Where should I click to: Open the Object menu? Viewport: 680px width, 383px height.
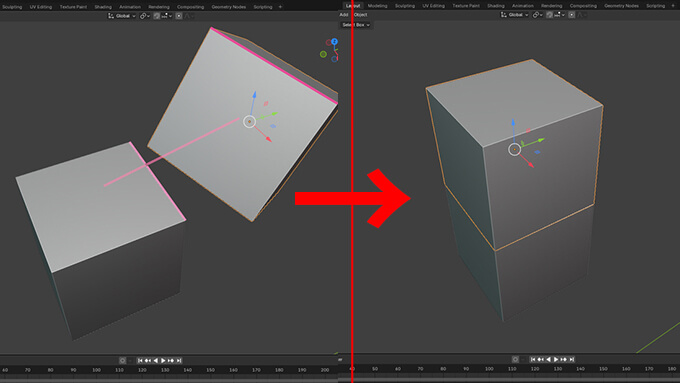360,14
